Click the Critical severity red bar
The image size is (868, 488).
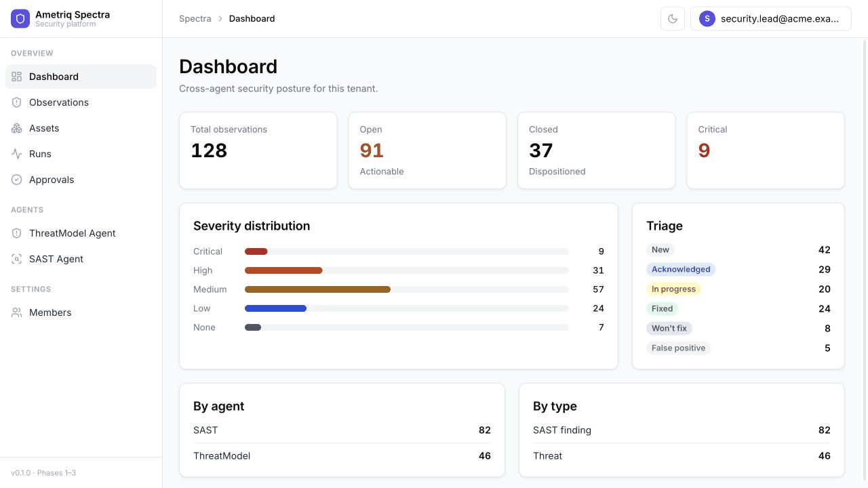coord(256,251)
